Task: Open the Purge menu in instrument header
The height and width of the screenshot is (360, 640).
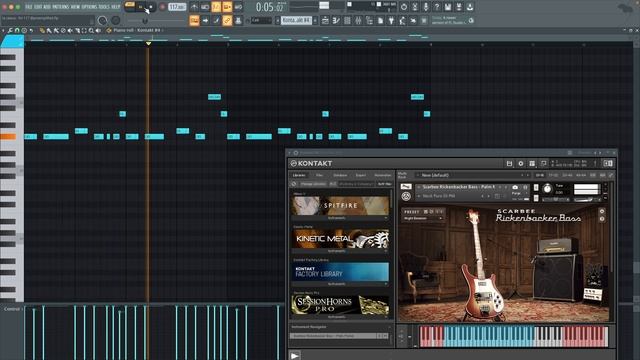Action: (x=519, y=193)
